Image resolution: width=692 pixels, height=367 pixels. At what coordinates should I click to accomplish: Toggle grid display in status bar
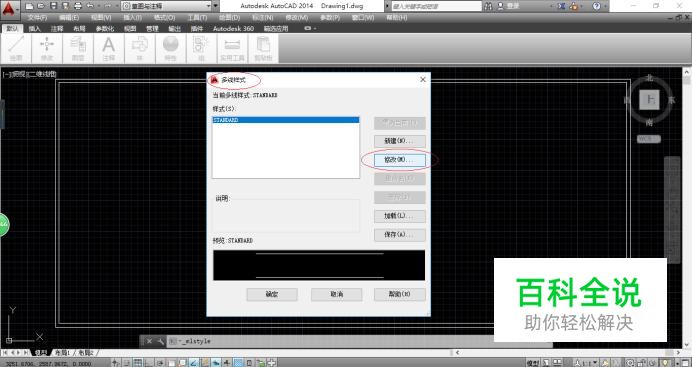138,363
